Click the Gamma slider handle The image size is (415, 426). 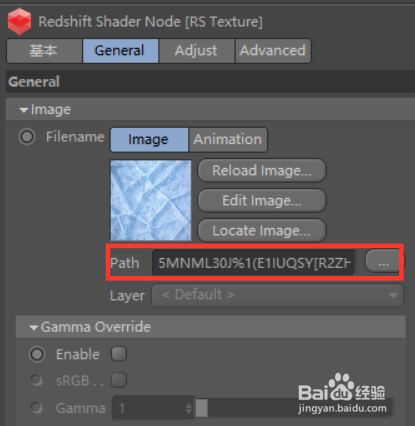pyautogui.click(x=202, y=408)
